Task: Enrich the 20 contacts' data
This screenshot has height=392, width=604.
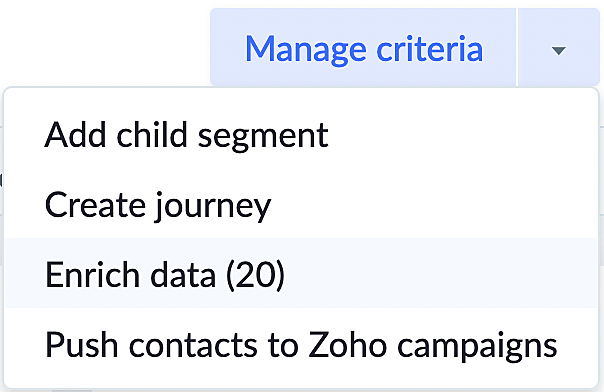Action: pyautogui.click(x=301, y=273)
